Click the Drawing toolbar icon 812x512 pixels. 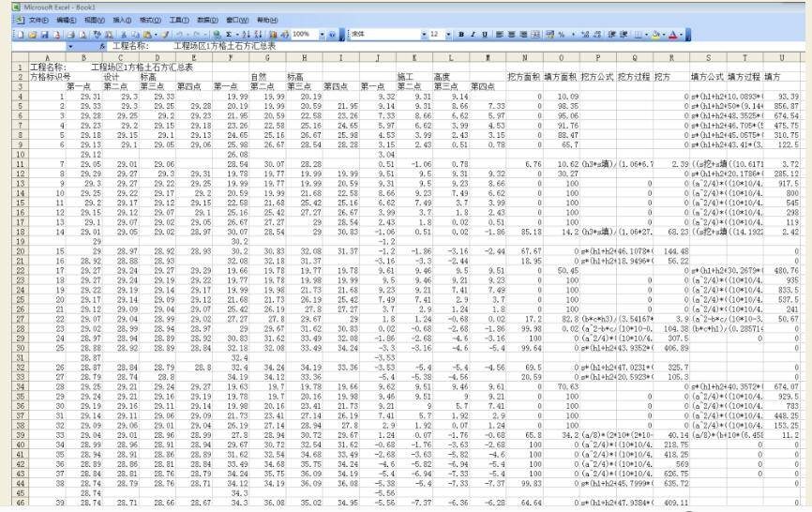click(x=285, y=35)
